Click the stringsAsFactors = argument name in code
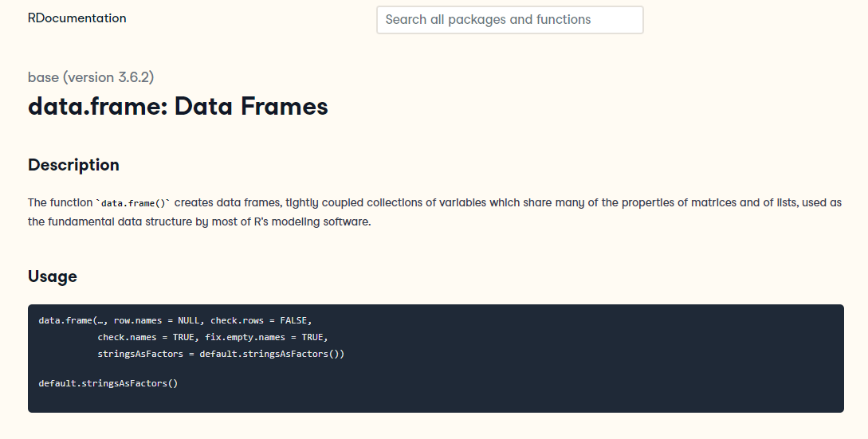 point(143,353)
